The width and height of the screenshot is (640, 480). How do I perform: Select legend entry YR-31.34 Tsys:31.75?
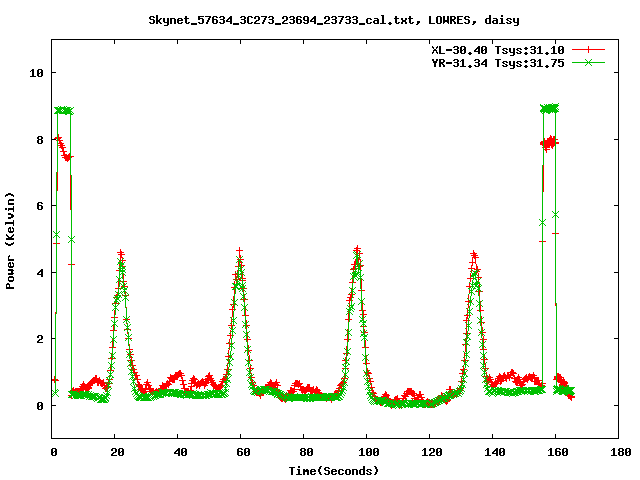498,63
